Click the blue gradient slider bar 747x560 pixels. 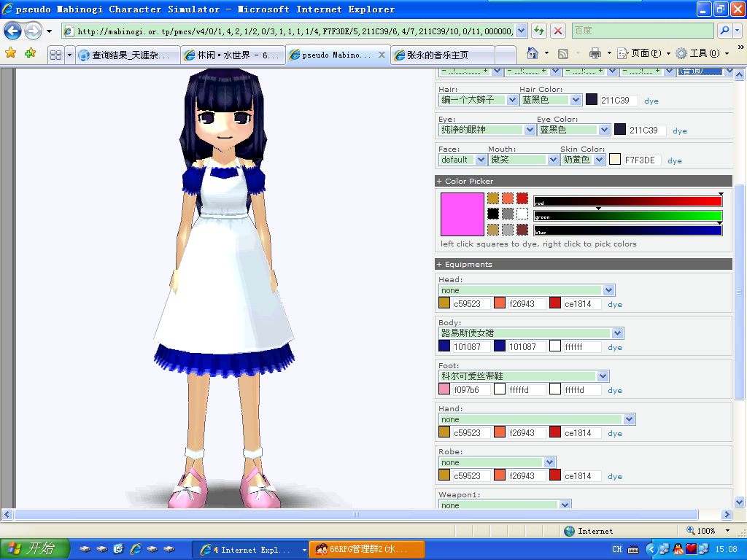(x=628, y=230)
